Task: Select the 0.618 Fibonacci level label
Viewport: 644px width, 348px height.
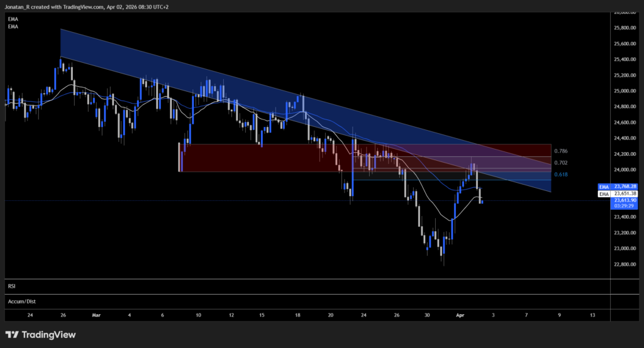Action: (560, 175)
